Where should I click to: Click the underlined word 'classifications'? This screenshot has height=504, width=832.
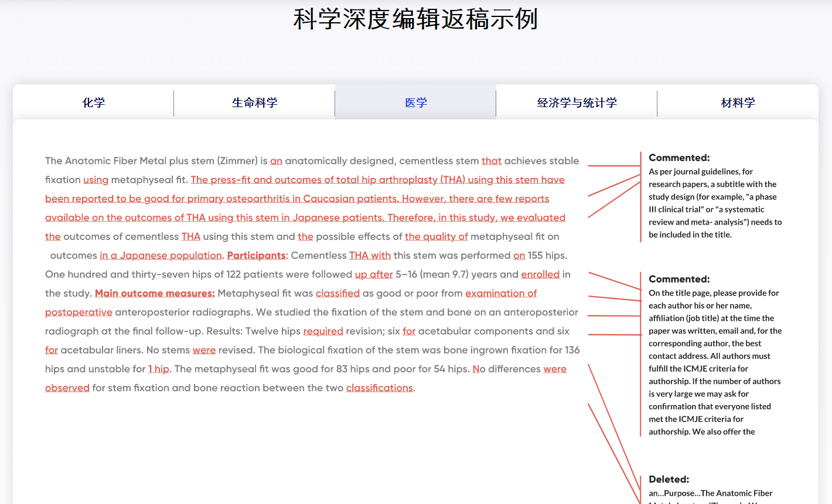(x=379, y=388)
